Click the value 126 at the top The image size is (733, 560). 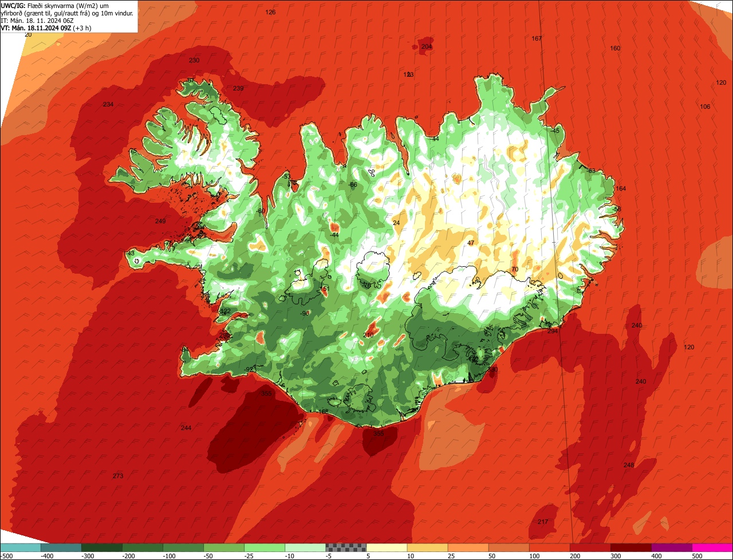271,12
